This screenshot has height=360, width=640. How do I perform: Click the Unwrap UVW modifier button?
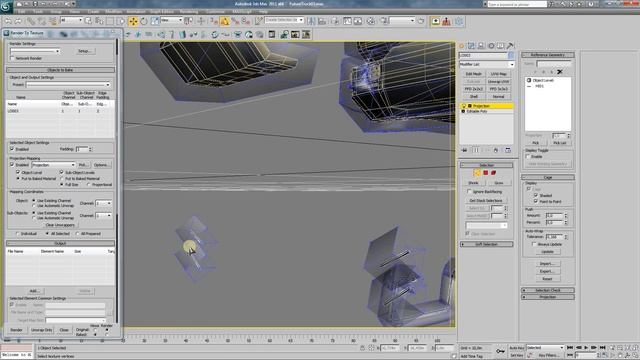tap(499, 81)
